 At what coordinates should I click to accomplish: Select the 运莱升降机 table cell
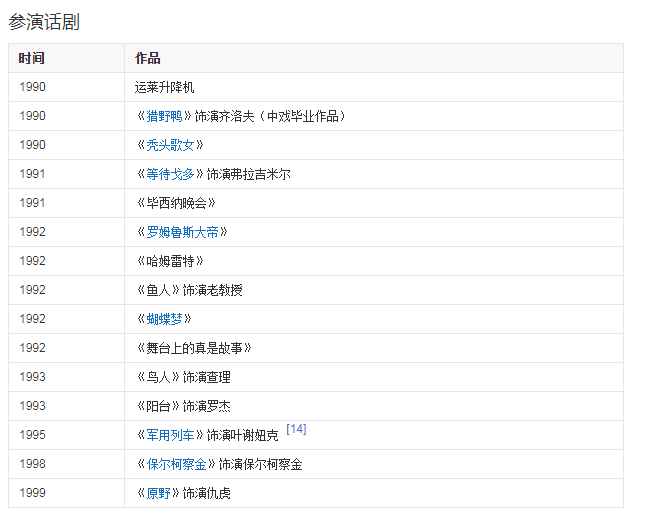point(165,87)
